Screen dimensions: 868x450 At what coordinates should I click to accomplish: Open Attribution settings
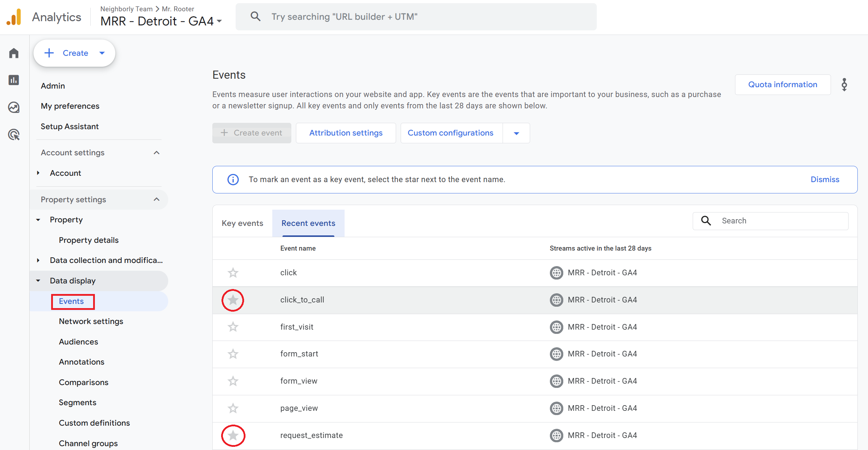click(346, 133)
